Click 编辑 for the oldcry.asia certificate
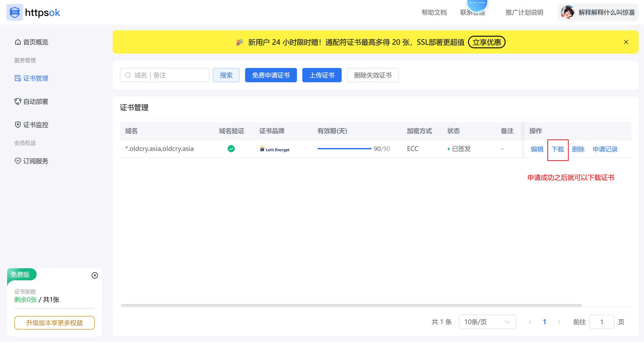This screenshot has height=342, width=644. (537, 149)
